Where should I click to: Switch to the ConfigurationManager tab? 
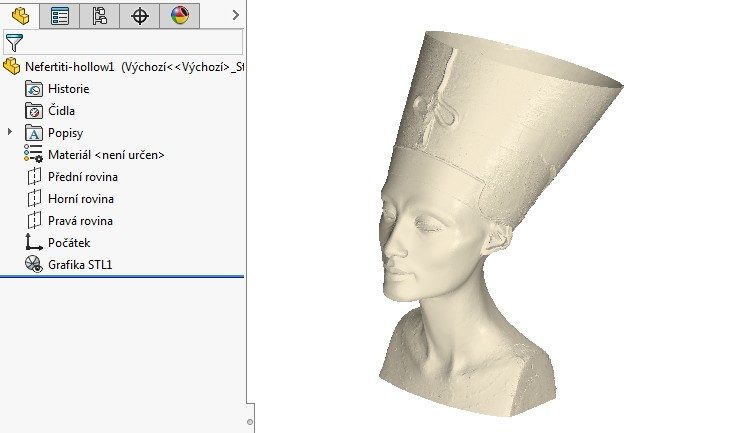click(x=99, y=16)
